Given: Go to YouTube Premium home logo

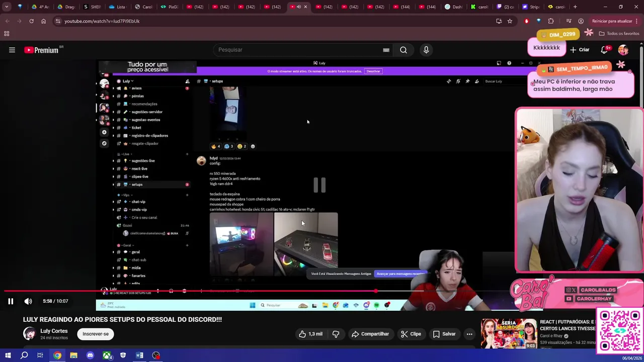Looking at the screenshot, I should [x=41, y=50].
